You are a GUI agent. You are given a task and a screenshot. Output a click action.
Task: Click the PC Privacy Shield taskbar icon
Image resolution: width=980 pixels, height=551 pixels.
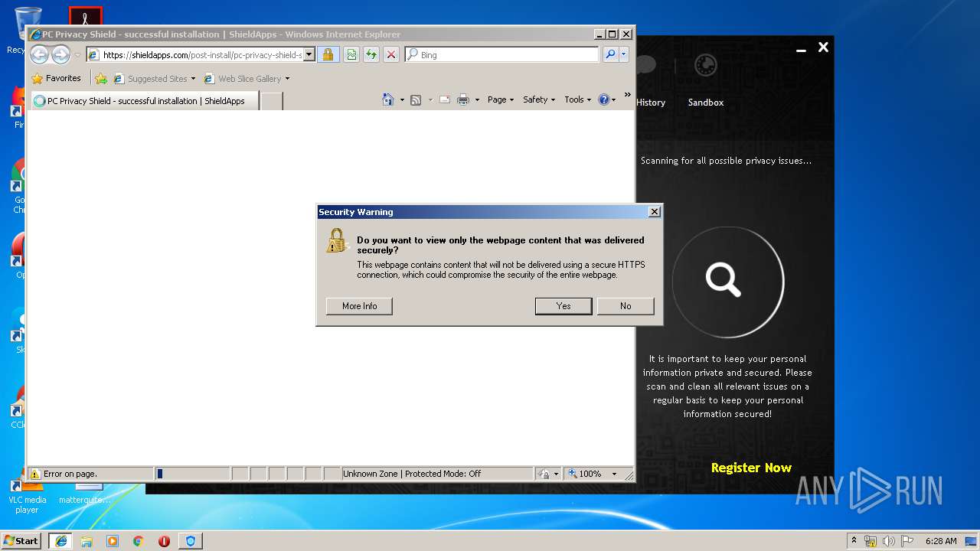190,540
